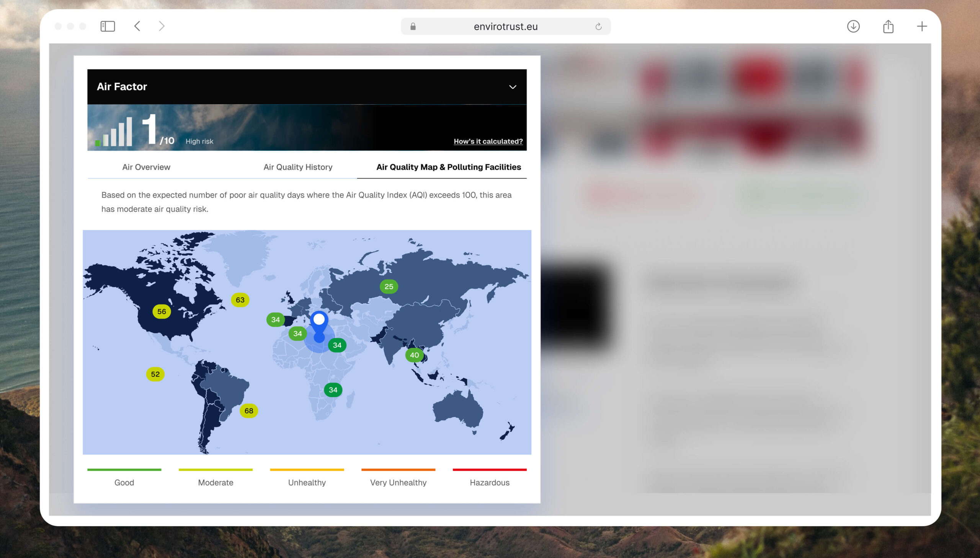
Task: Select the 25 marker over Russia
Action: tap(389, 287)
